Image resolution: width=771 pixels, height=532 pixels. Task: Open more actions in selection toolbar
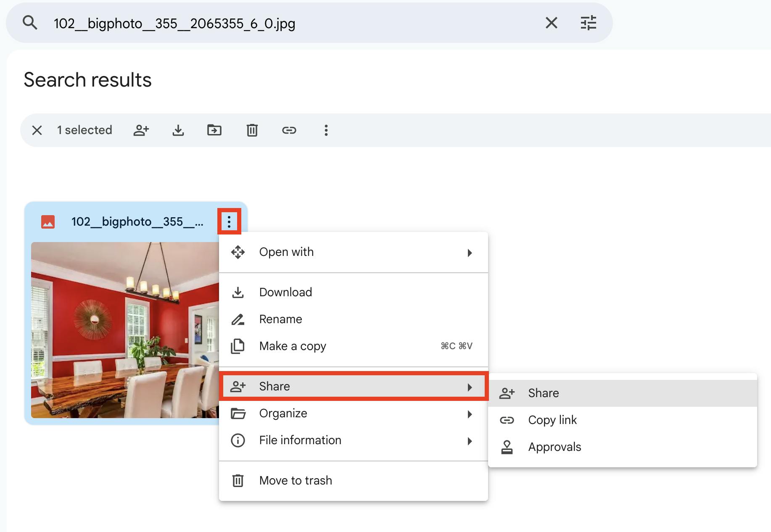point(326,130)
